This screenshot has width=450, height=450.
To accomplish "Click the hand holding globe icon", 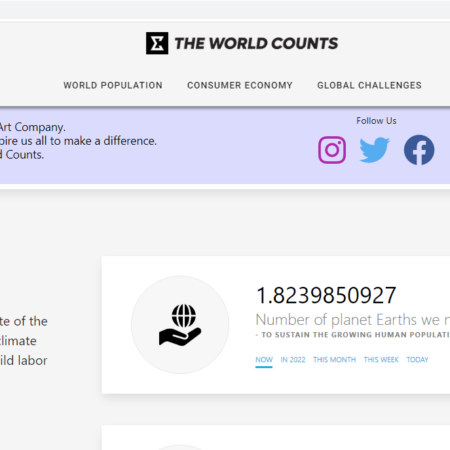I will [x=180, y=325].
